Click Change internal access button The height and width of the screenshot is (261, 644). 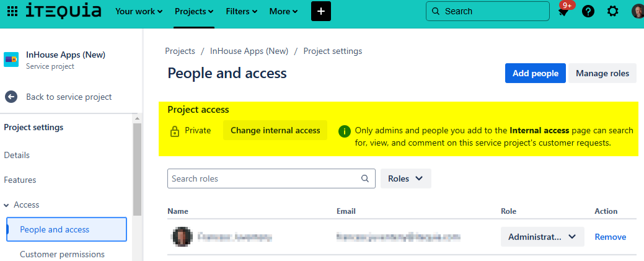[x=275, y=130]
